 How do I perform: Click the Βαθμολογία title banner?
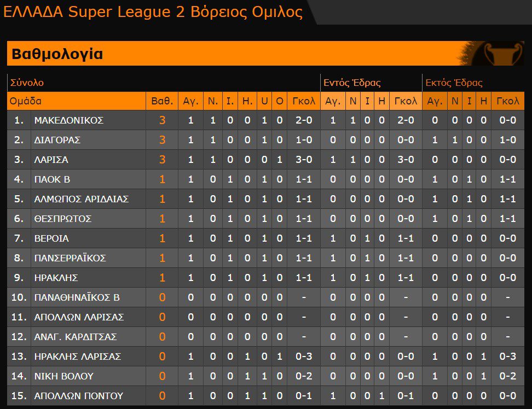57,54
